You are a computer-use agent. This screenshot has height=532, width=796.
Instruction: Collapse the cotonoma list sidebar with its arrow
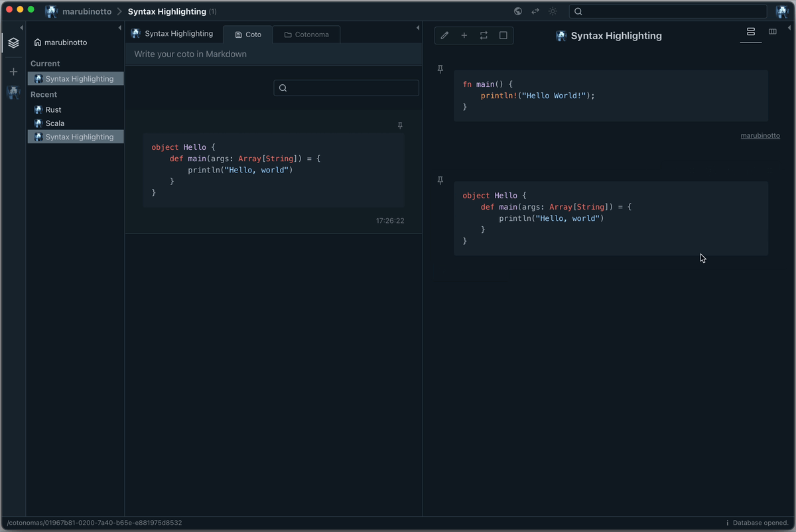click(120, 28)
